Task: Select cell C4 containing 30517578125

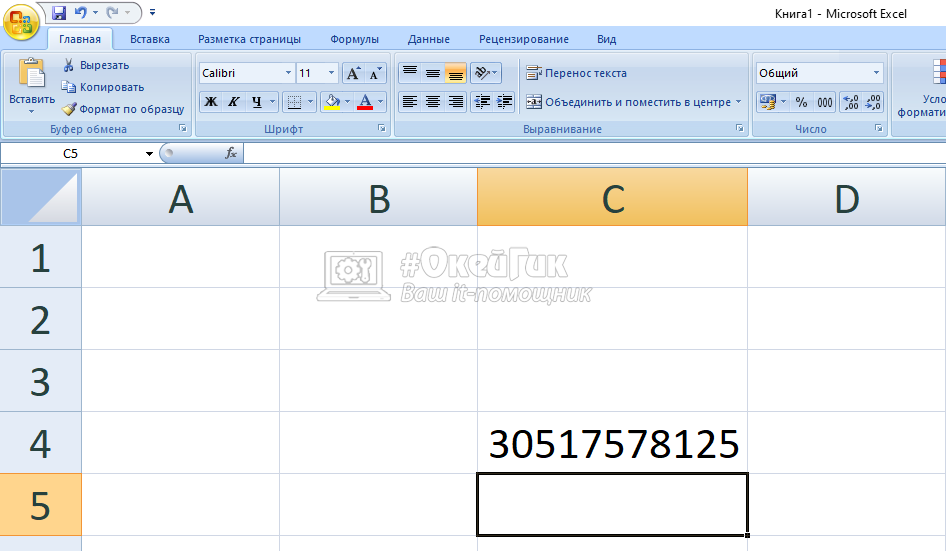Action: click(x=612, y=443)
